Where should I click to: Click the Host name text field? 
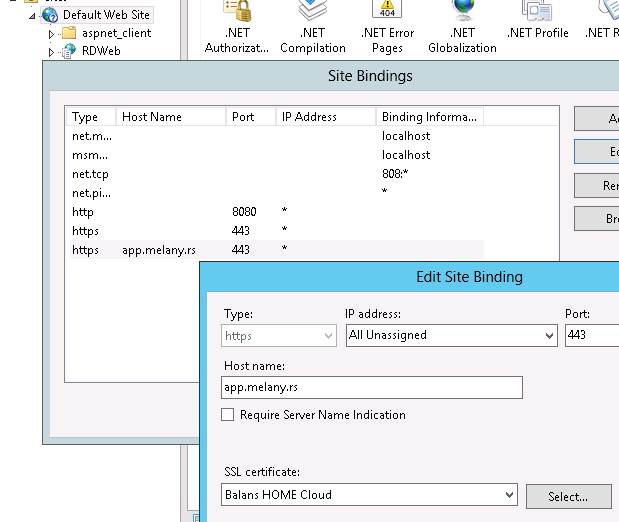tap(371, 388)
